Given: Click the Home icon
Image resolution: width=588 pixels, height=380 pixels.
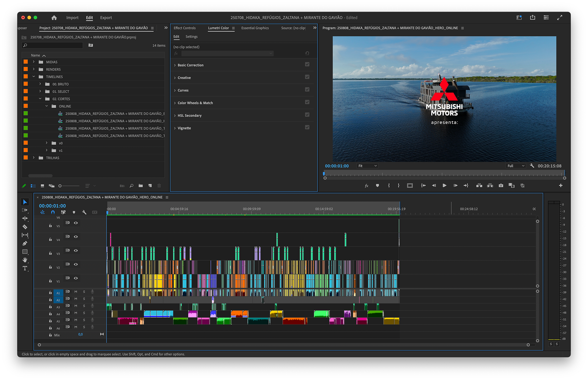Looking at the screenshot, I should (54, 18).
